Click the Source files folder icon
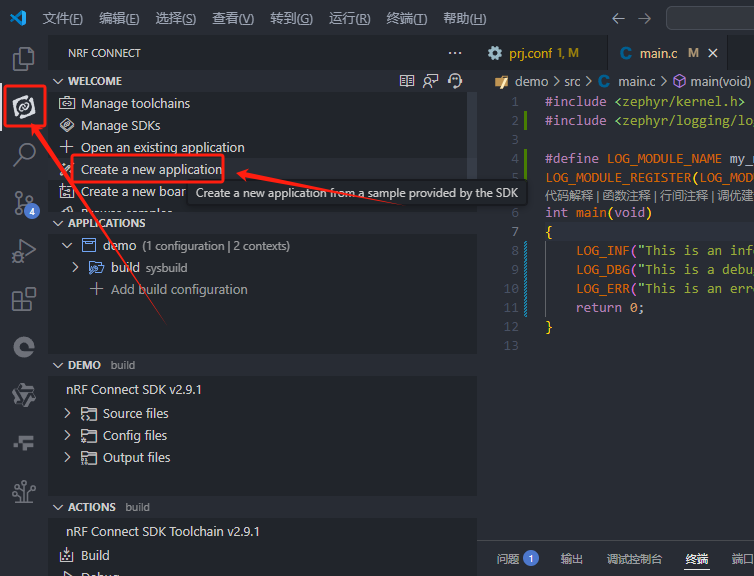Image resolution: width=754 pixels, height=576 pixels. [88, 413]
